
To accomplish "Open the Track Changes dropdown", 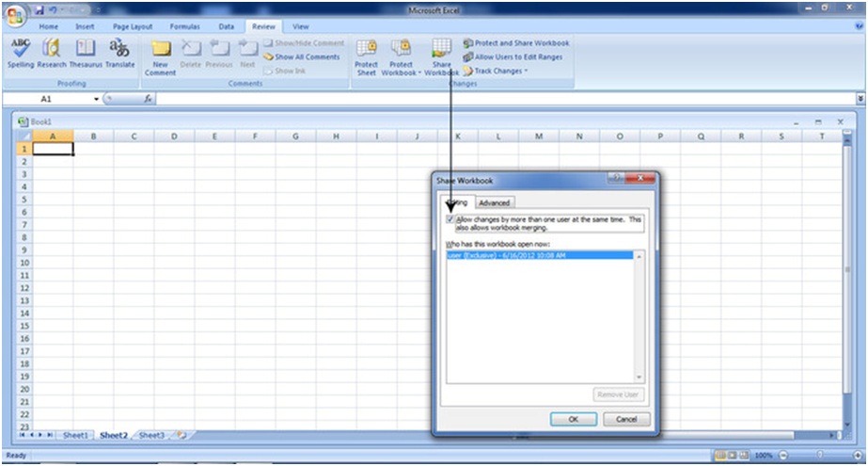I will [x=500, y=71].
